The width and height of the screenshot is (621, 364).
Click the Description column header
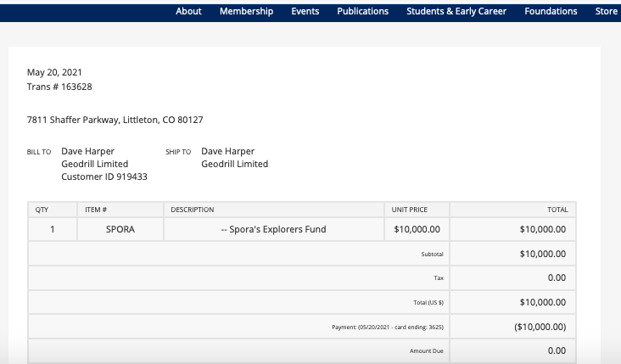(193, 210)
